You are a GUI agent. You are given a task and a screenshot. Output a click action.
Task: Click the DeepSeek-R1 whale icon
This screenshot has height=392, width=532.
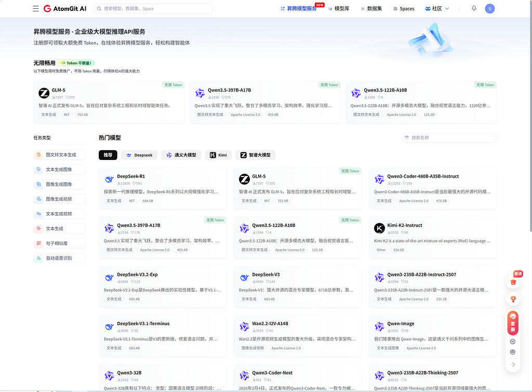coord(109,179)
